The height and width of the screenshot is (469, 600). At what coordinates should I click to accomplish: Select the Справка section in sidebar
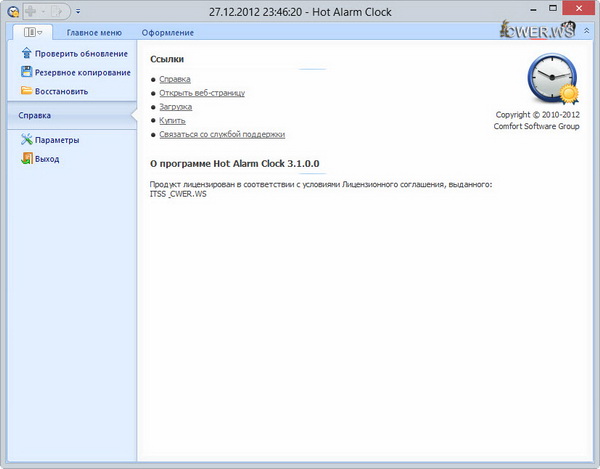pos(35,116)
